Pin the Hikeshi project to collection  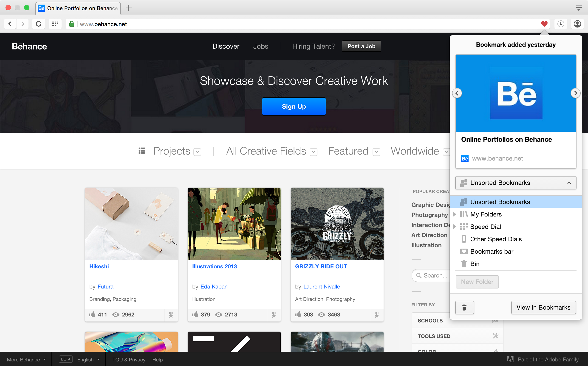point(171,315)
